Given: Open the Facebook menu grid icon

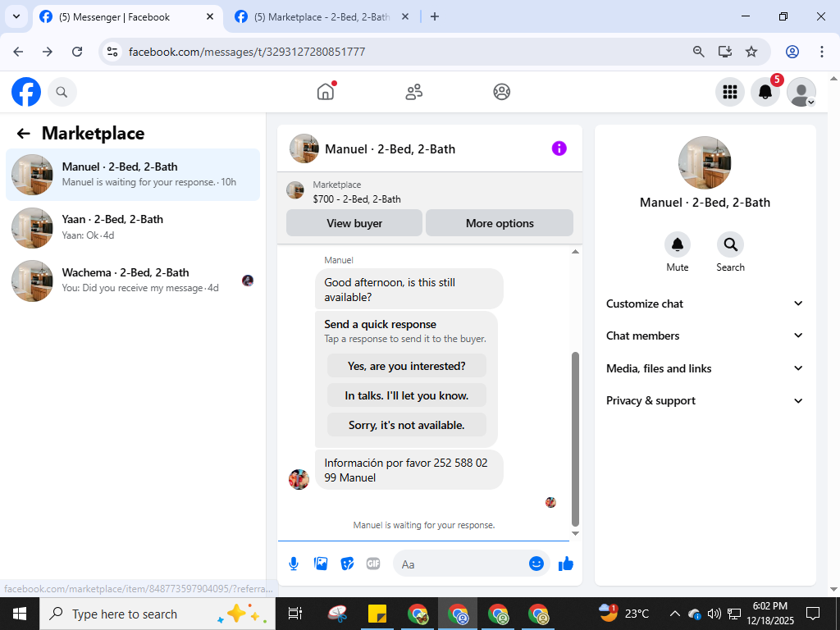Looking at the screenshot, I should [729, 92].
